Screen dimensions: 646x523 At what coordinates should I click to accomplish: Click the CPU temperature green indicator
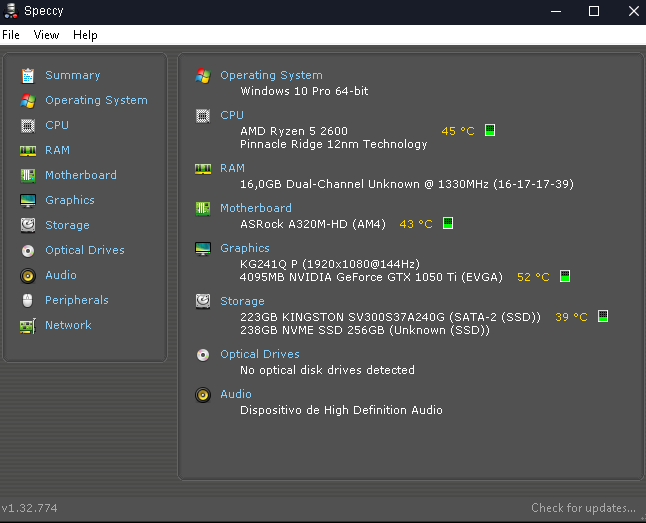click(x=490, y=130)
